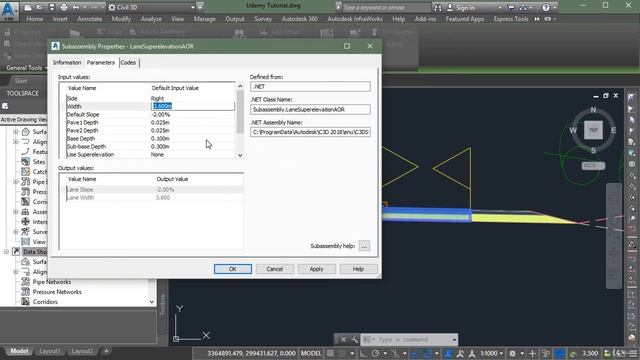The width and height of the screenshot is (640, 360).
Task: Open the Home ribbon tab
Action: click(34, 19)
